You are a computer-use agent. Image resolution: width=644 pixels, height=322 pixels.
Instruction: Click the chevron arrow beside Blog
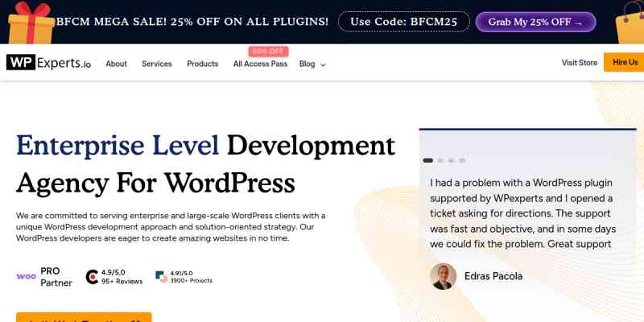(323, 64)
